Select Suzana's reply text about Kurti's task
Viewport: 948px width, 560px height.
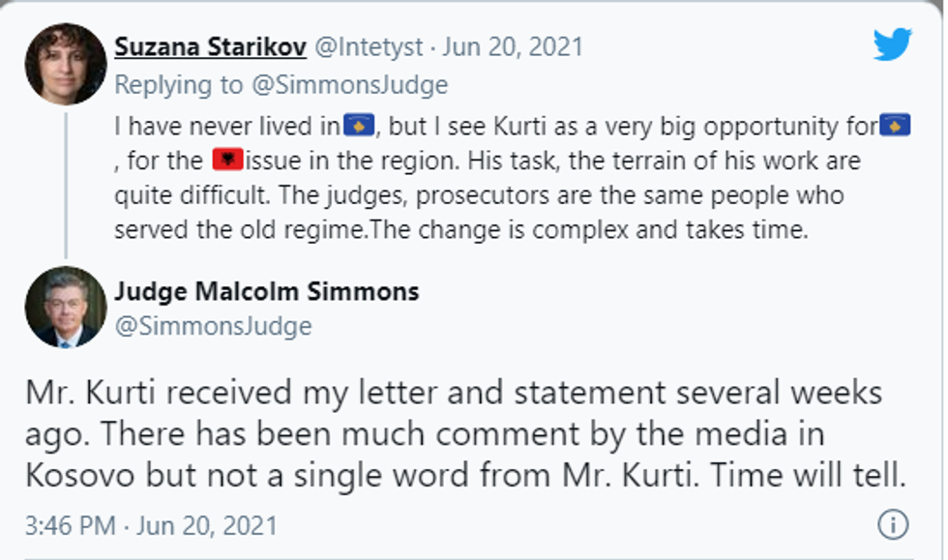pyautogui.click(x=484, y=179)
